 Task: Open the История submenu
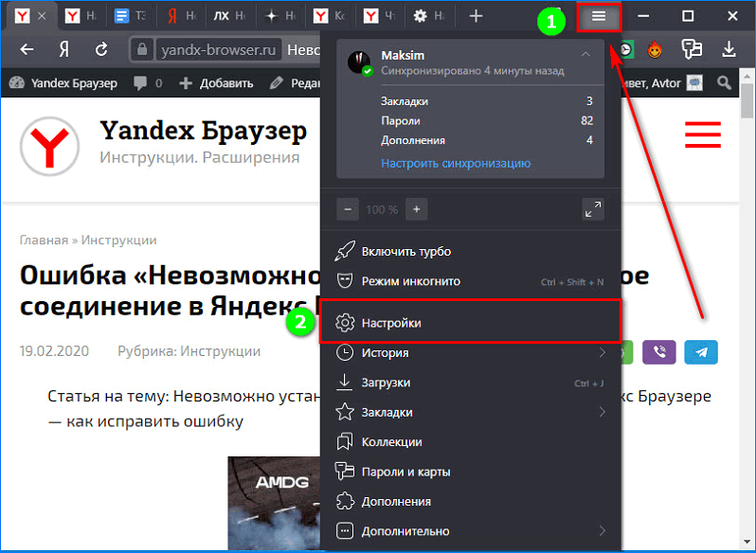click(470, 352)
